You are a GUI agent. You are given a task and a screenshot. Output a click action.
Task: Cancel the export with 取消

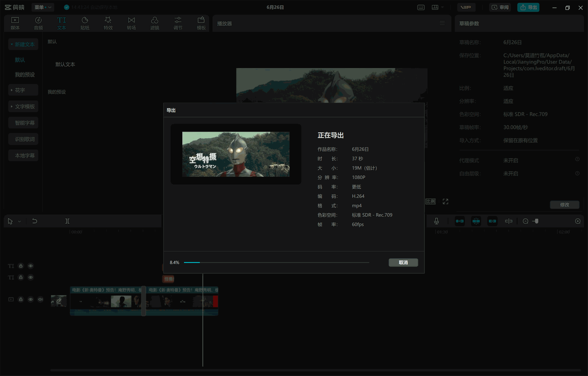point(403,263)
